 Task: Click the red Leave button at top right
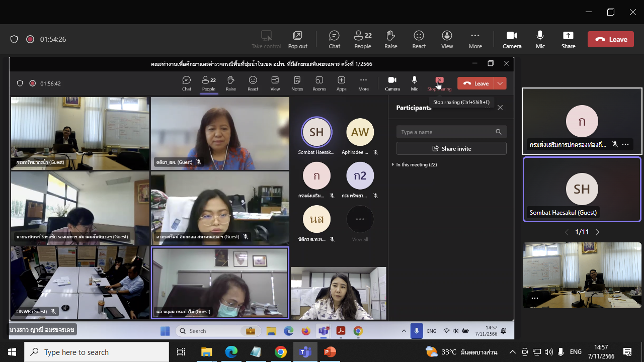[610, 39]
